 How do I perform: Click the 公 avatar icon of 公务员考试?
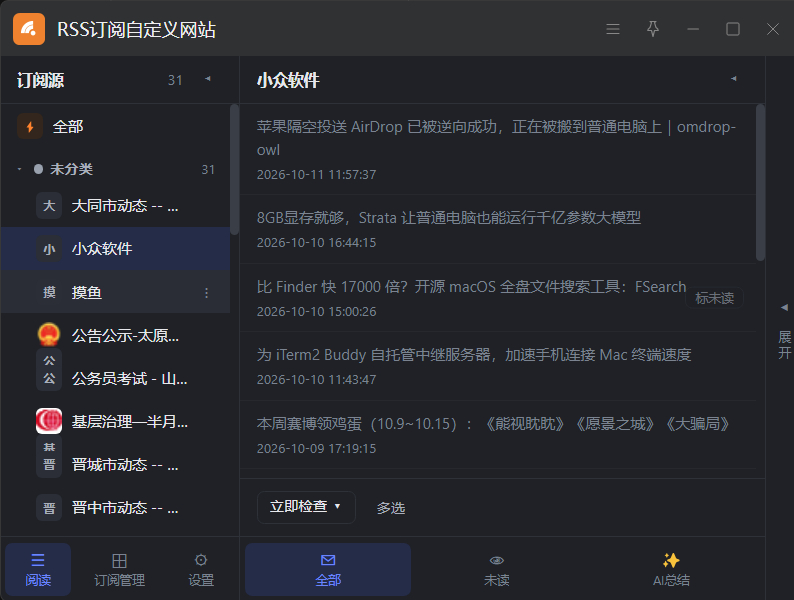coord(49,378)
